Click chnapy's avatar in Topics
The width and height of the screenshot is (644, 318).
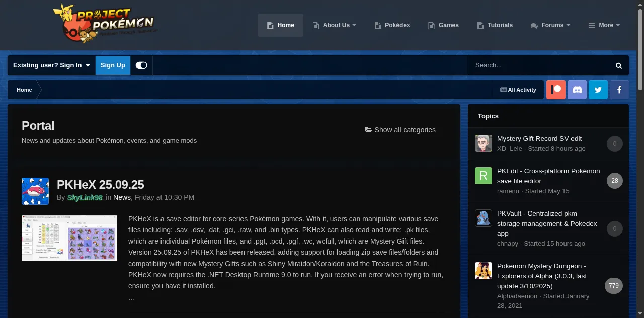pos(484,218)
